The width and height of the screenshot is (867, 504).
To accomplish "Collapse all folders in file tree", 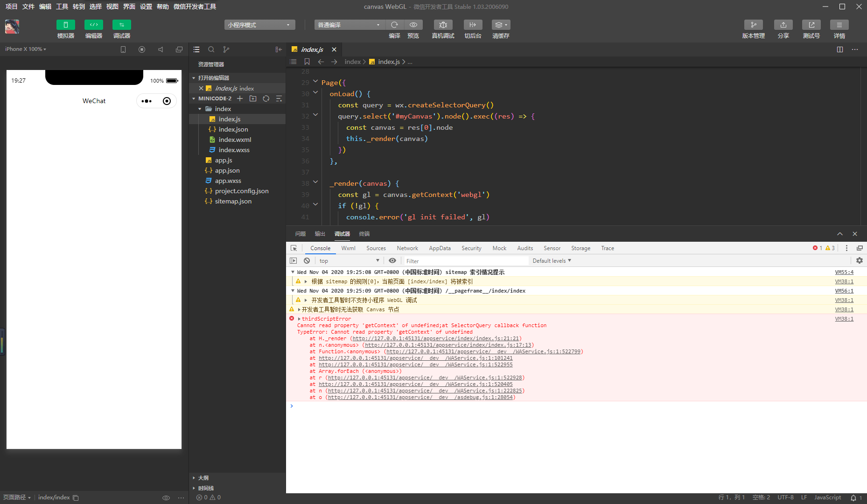I will tap(279, 98).
